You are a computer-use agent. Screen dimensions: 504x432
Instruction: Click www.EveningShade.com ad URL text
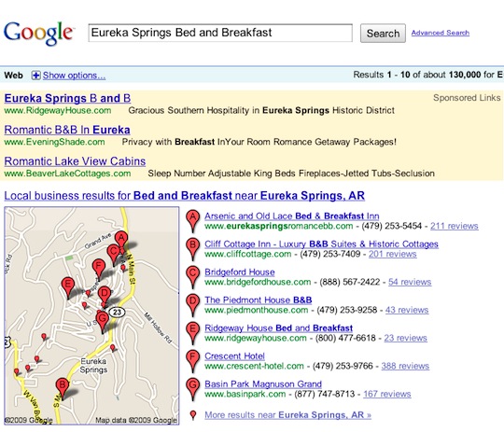tap(55, 142)
